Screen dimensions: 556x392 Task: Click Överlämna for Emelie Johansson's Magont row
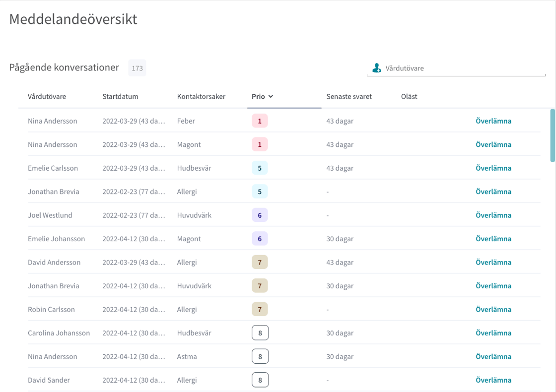pyautogui.click(x=493, y=239)
